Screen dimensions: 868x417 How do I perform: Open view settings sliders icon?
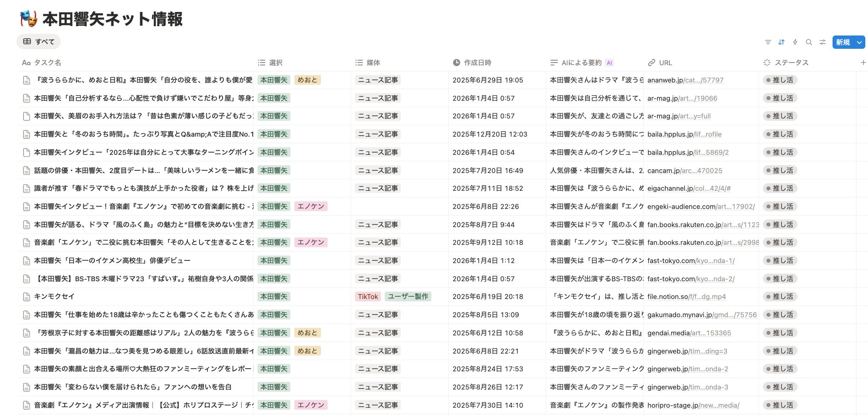[x=823, y=42]
